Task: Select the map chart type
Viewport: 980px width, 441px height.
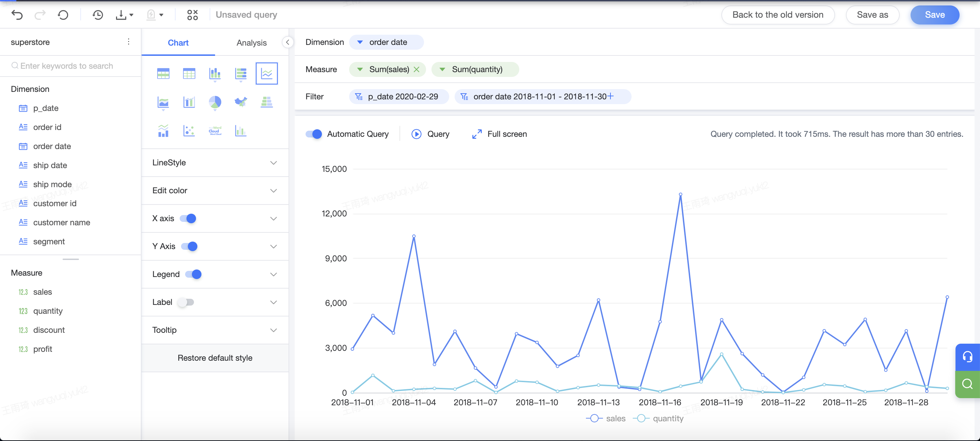Action: (241, 102)
